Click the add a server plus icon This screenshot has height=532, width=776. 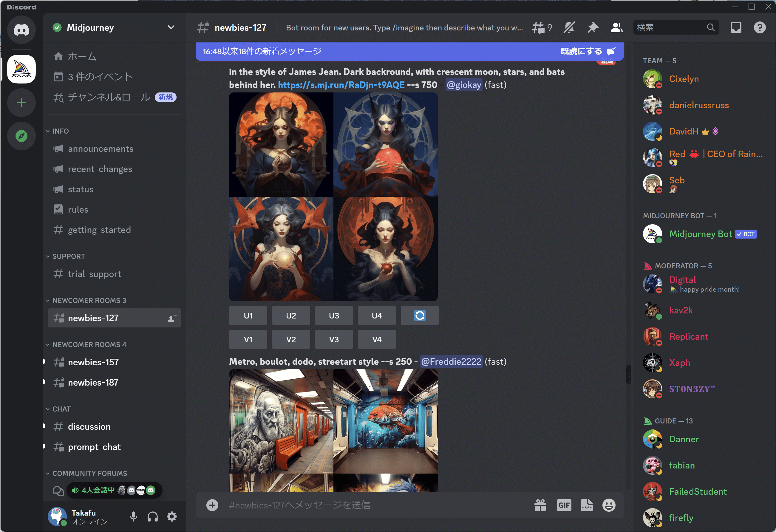pyautogui.click(x=21, y=103)
